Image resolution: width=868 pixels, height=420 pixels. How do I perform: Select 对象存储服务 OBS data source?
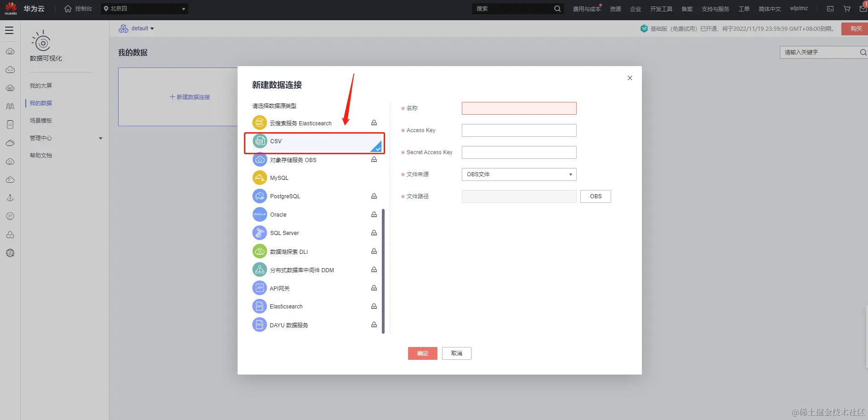315,160
